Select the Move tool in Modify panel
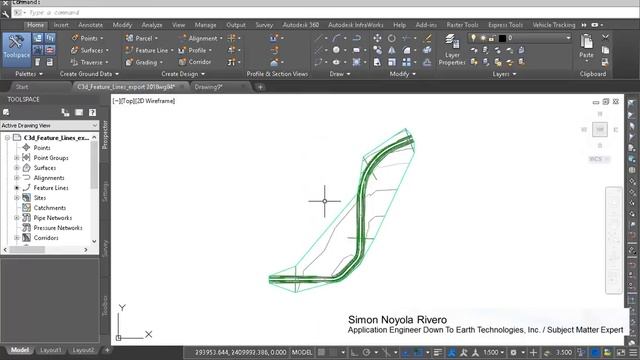640x360 pixels. 377,38
